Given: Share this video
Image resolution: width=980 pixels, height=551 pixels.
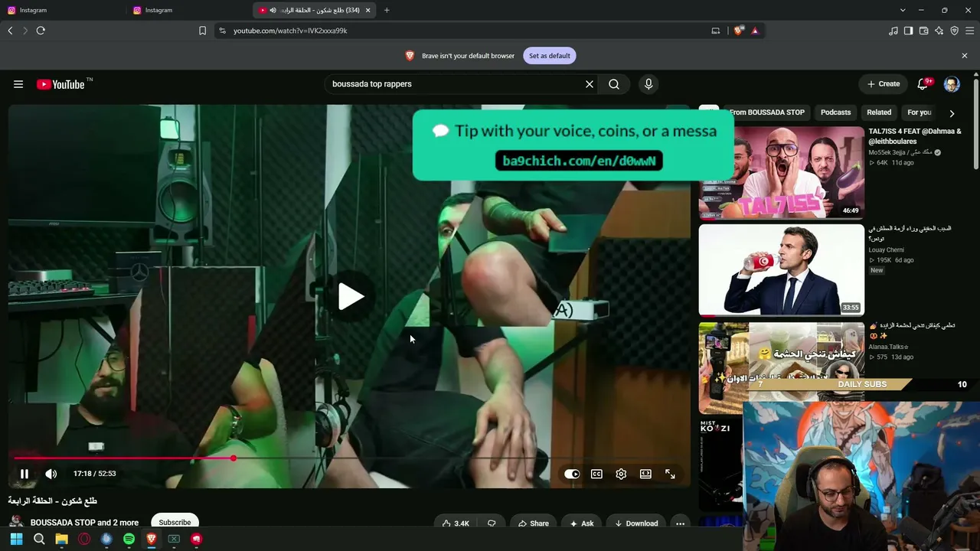Looking at the screenshot, I should 533,523.
